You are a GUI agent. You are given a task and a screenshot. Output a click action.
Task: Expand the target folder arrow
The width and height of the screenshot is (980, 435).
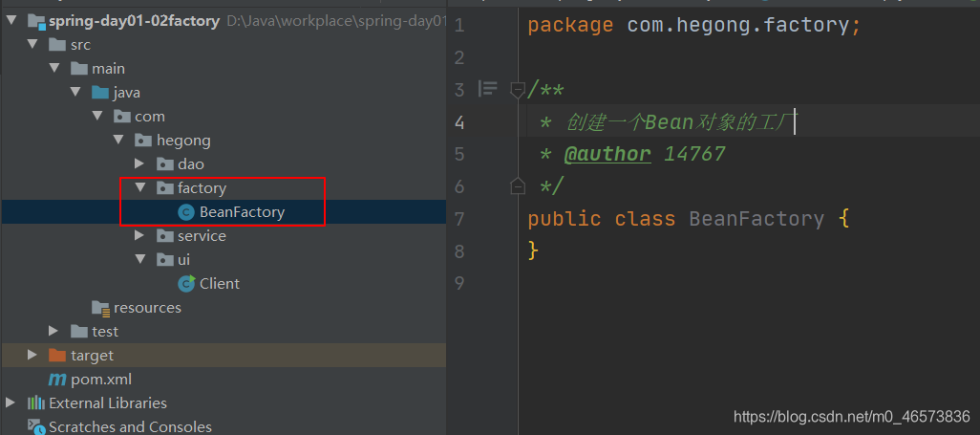tap(32, 356)
